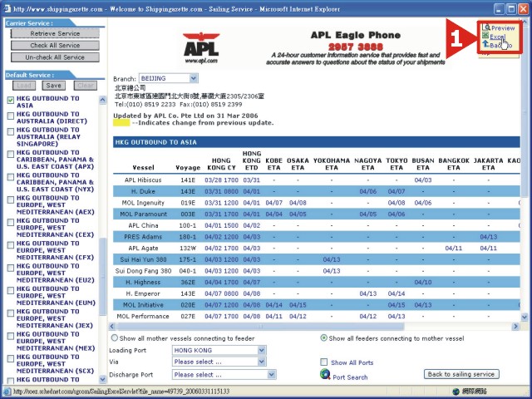Image resolution: width=532 pixels, height=399 pixels.
Task: Click the Port Search globe icon
Action: pyautogui.click(x=325, y=374)
